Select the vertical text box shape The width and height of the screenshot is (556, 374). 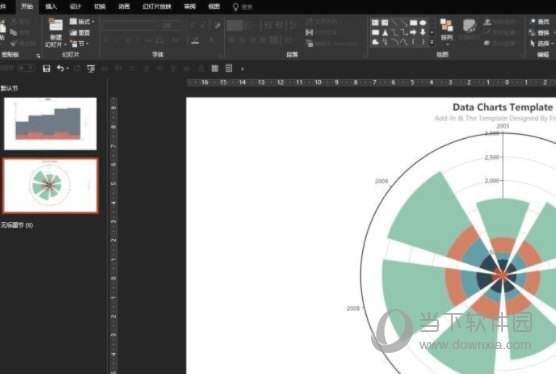(x=385, y=23)
